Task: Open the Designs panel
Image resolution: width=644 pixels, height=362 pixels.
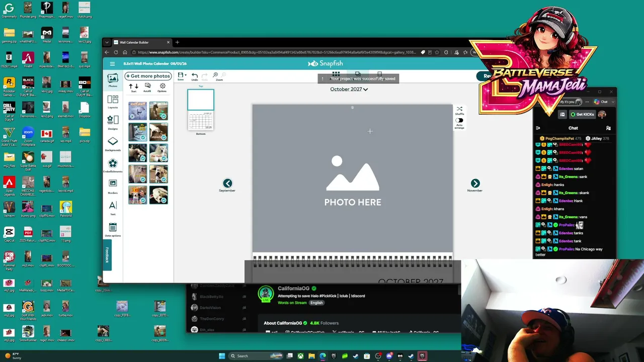Action: pos(113,123)
